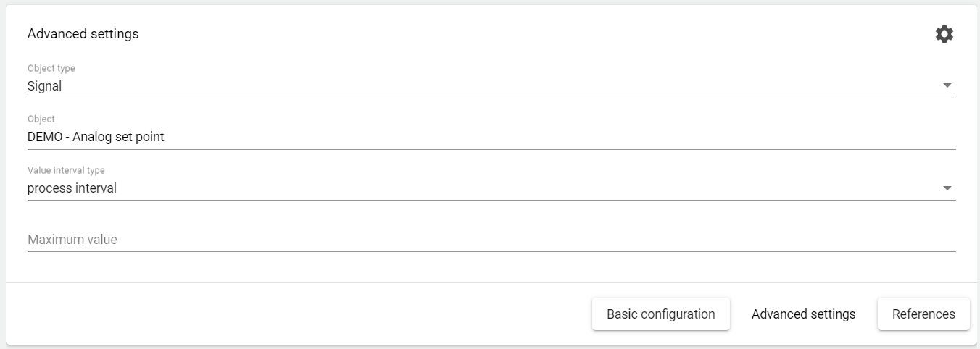Click empty footer area left of Basic configuration

tap(290, 314)
